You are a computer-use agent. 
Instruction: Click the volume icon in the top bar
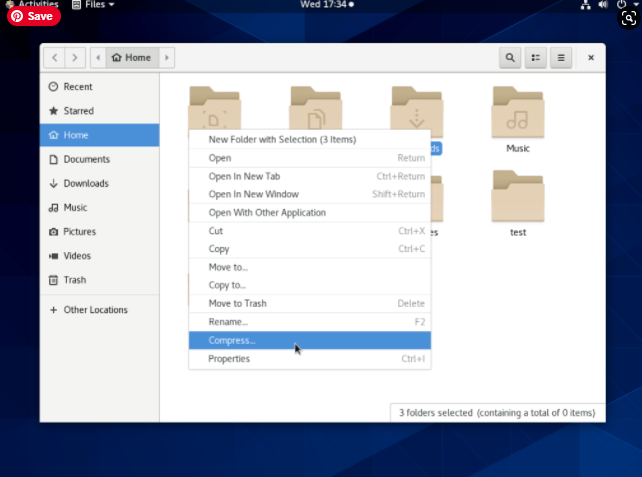[603, 5]
